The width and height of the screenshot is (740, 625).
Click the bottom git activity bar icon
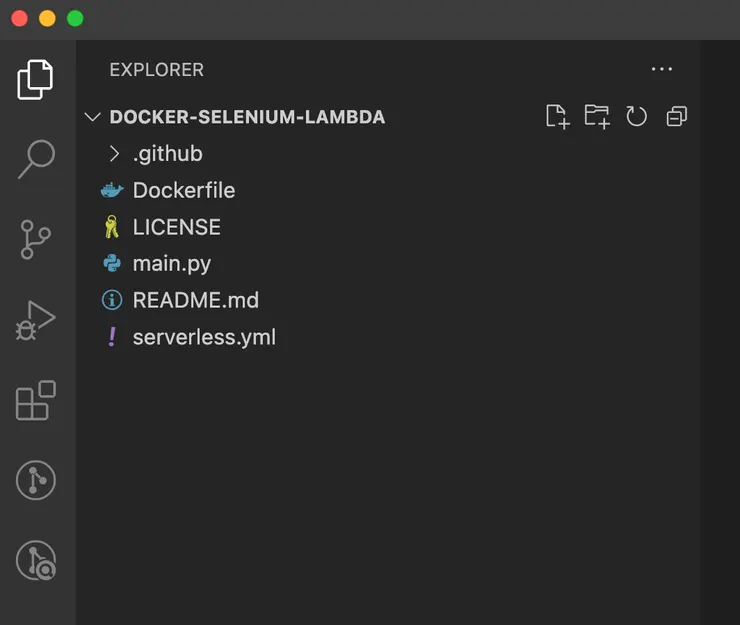36,561
